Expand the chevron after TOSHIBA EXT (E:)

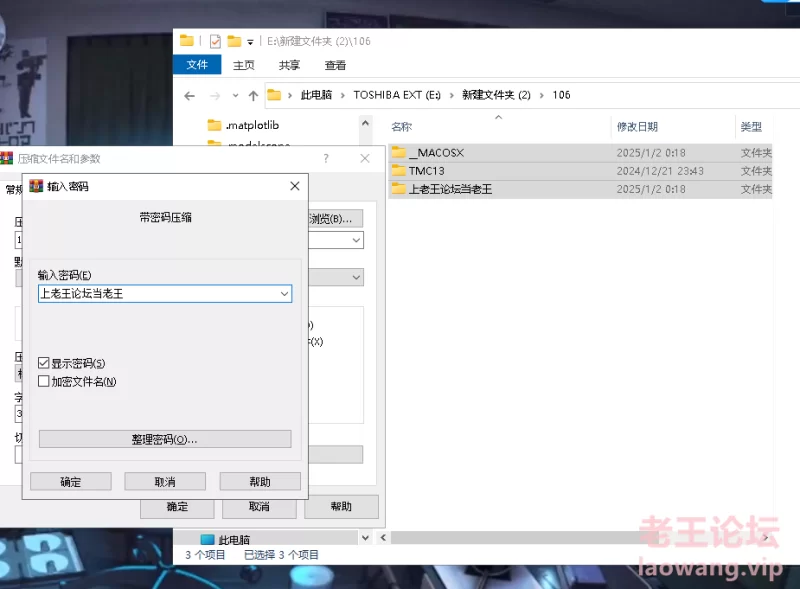click(x=452, y=95)
